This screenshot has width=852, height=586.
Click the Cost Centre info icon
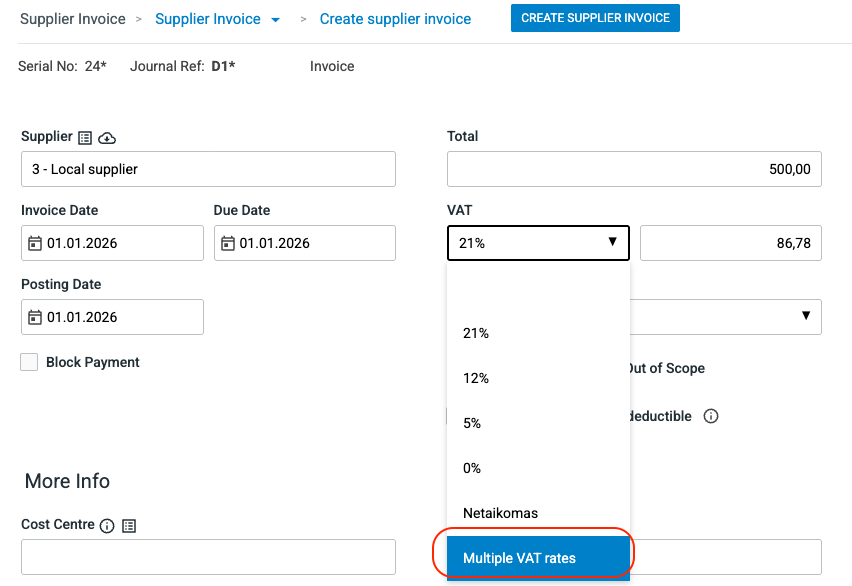[107, 526]
